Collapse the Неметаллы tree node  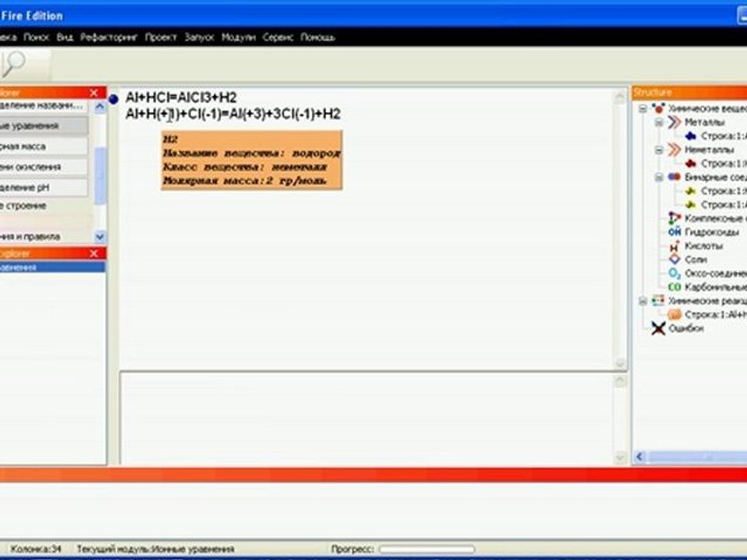point(658,150)
